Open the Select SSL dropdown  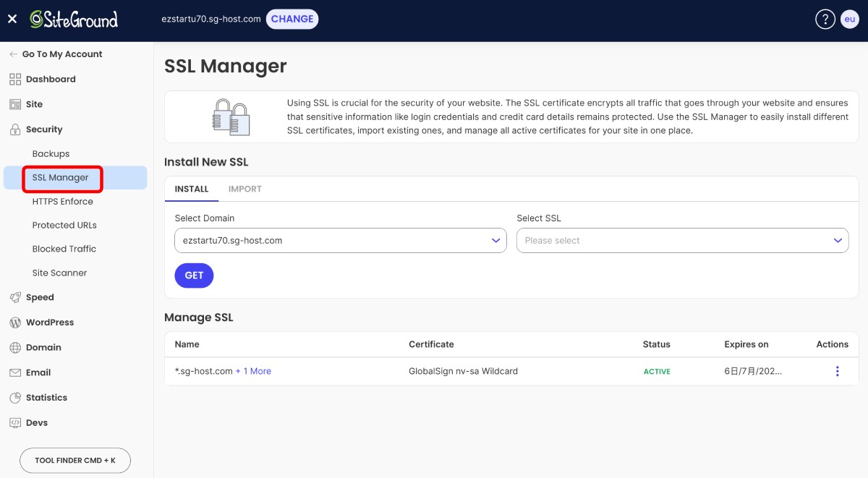(682, 241)
